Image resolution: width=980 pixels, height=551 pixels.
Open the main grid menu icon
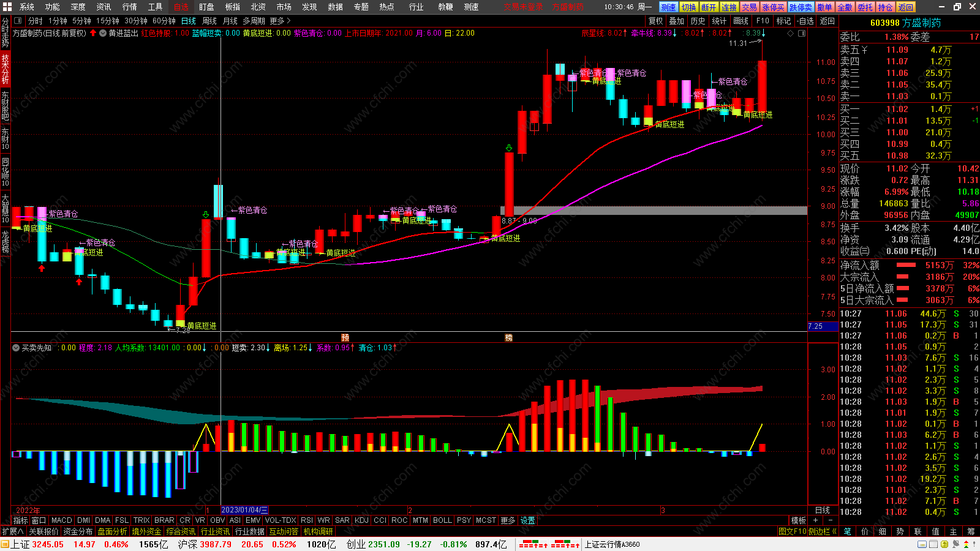[7, 7]
